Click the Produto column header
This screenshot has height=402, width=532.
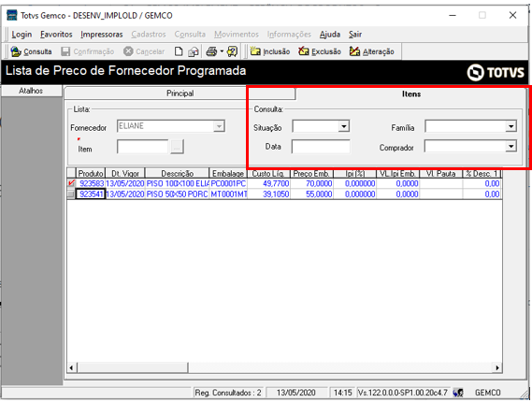pyautogui.click(x=91, y=173)
